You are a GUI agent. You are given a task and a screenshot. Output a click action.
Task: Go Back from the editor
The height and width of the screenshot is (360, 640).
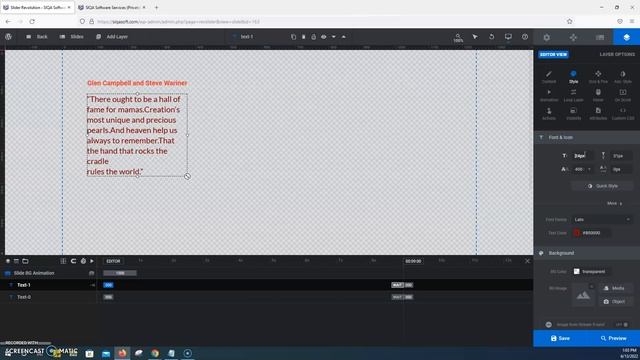[37, 37]
